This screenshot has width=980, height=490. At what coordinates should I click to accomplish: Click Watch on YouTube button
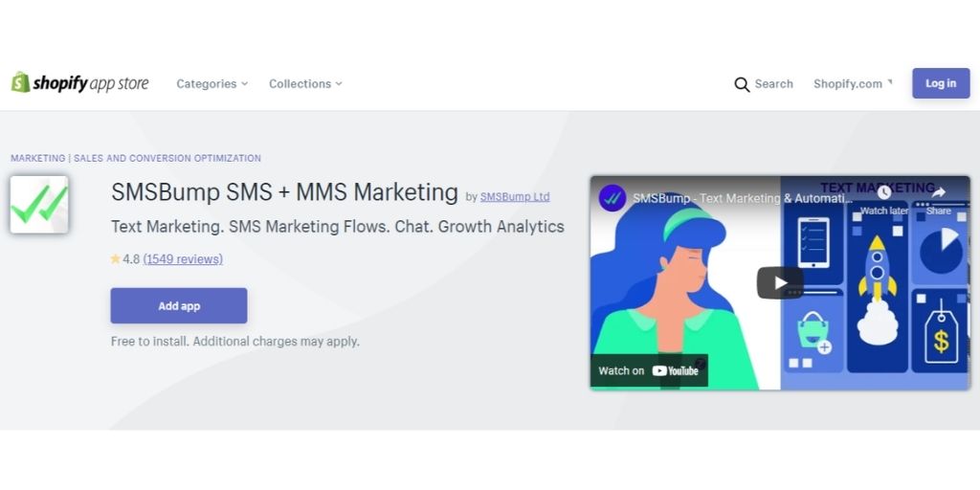[x=649, y=370]
